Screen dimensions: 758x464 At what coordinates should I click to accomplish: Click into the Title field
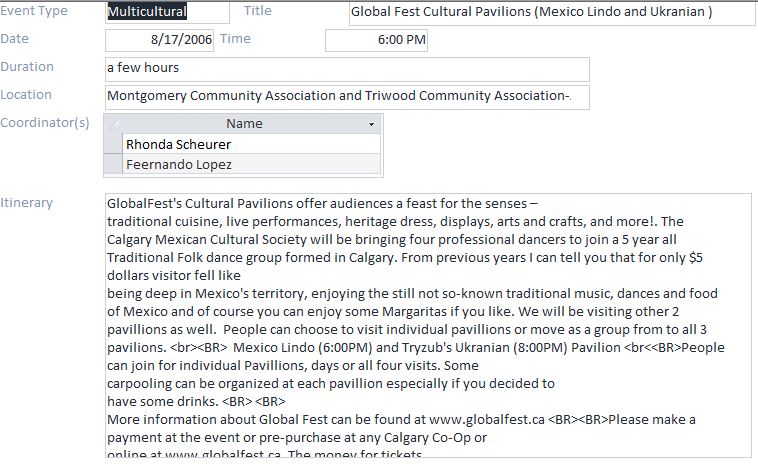552,13
